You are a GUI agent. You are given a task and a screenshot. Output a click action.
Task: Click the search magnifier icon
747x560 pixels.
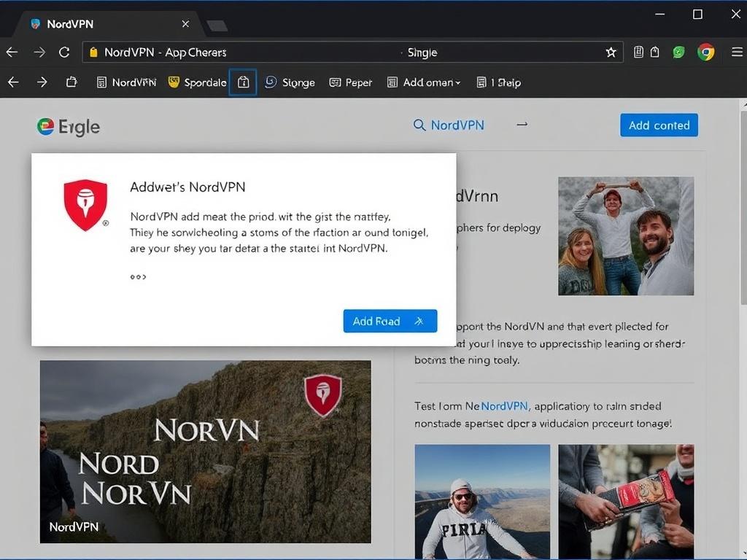pos(419,125)
